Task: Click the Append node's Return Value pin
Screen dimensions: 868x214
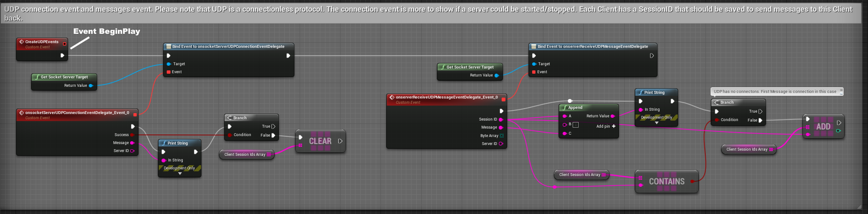Action: coord(612,116)
